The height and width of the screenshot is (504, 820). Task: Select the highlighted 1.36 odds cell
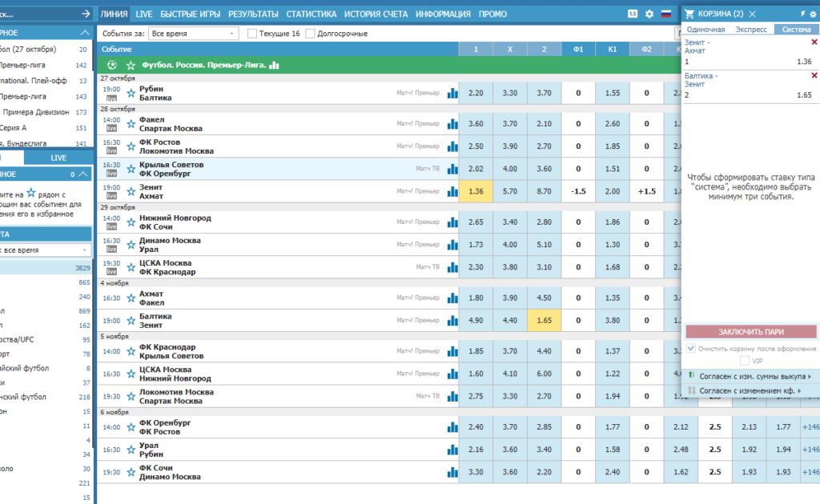coord(476,192)
